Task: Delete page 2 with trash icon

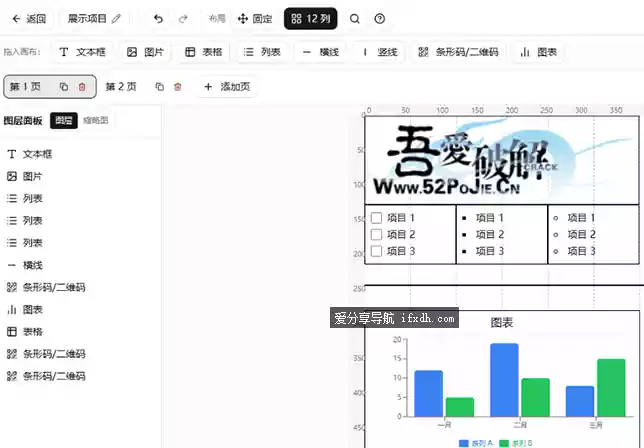Action: coord(178,87)
